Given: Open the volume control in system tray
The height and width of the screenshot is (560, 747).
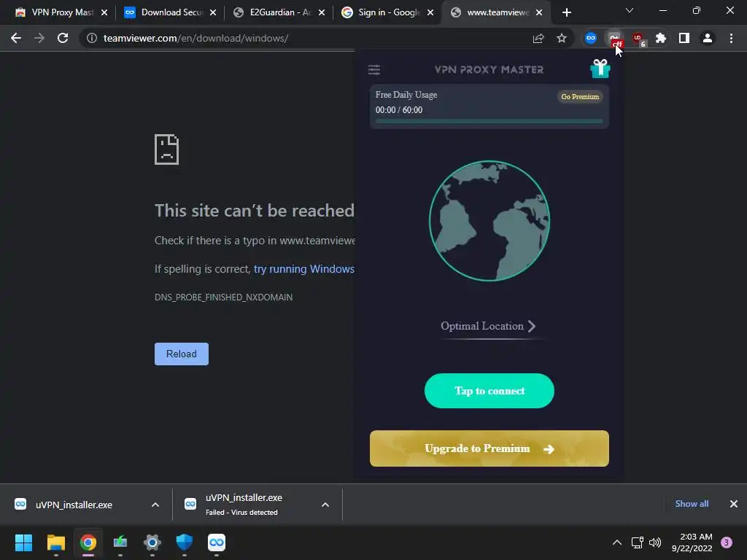Looking at the screenshot, I should click(655, 542).
